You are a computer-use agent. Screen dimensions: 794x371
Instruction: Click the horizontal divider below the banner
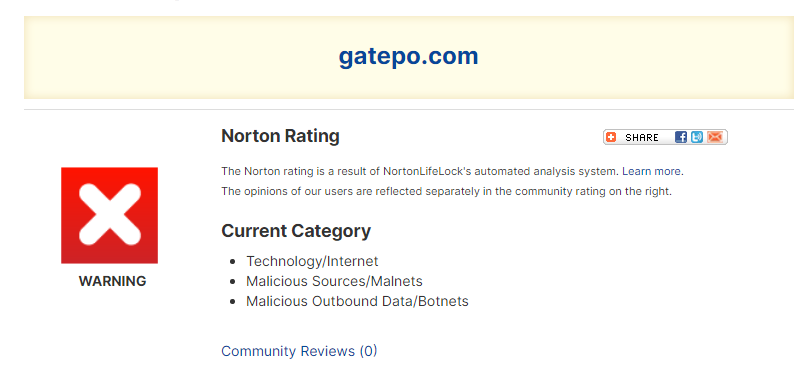pyautogui.click(x=409, y=109)
